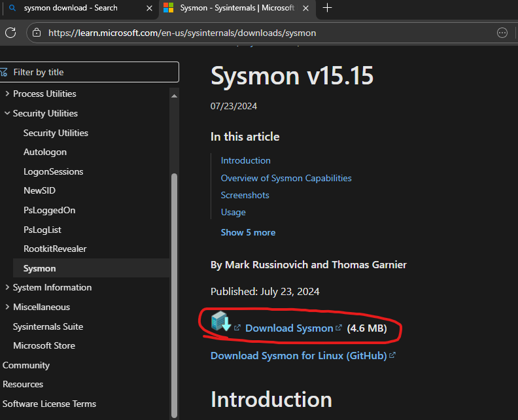Close the sysmon download Search tab
The image size is (518, 420).
click(x=149, y=8)
